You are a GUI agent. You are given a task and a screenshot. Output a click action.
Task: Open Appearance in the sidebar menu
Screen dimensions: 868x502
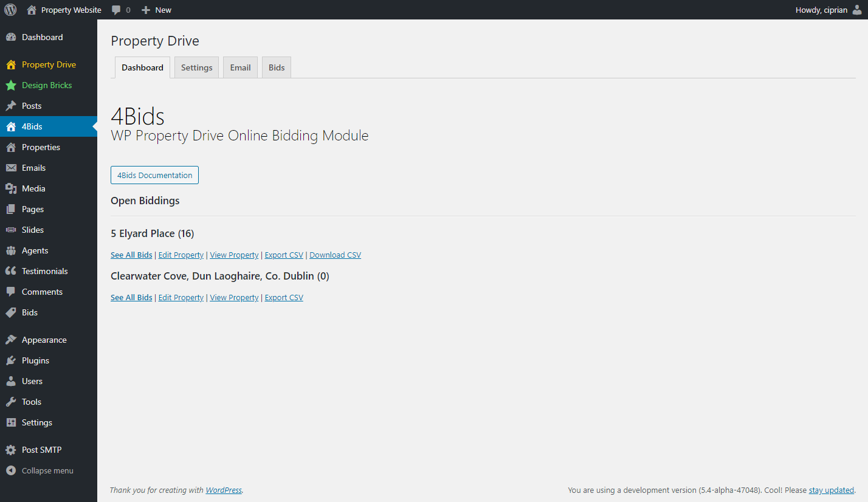pyautogui.click(x=44, y=340)
